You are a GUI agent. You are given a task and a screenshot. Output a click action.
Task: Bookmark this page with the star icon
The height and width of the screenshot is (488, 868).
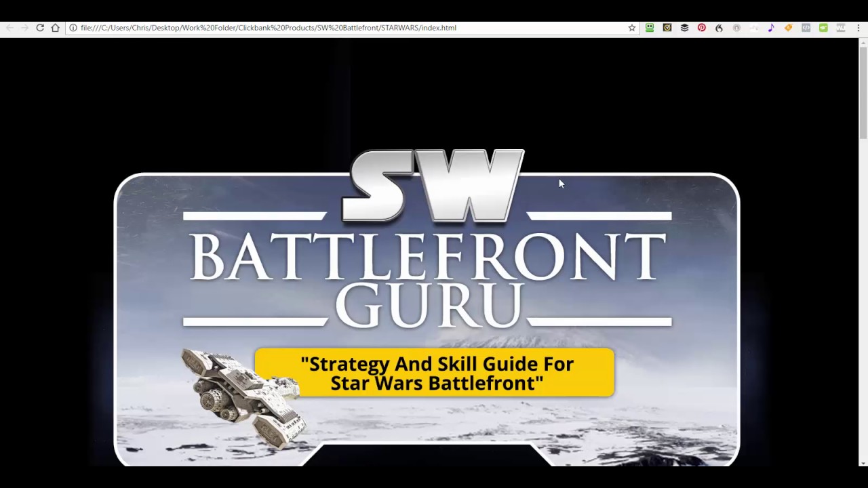click(x=632, y=28)
